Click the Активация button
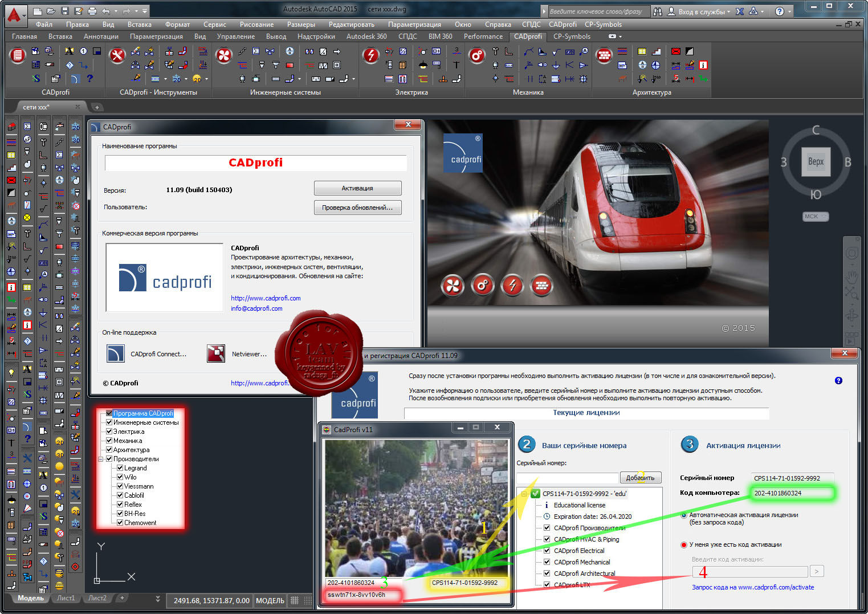 (x=357, y=188)
